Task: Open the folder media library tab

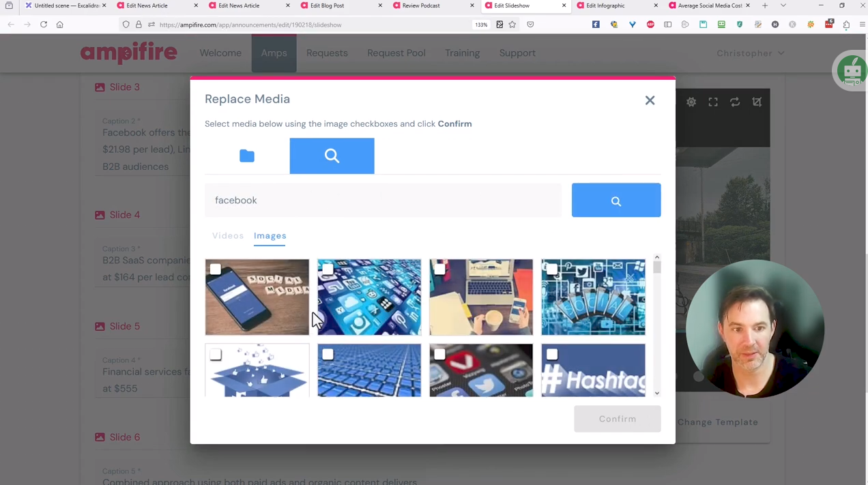Action: (x=247, y=156)
